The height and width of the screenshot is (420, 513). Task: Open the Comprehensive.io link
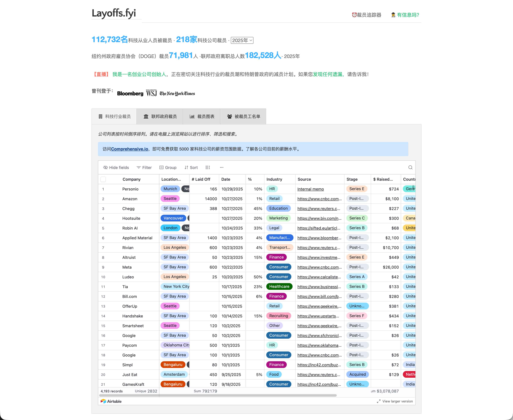pyautogui.click(x=129, y=149)
